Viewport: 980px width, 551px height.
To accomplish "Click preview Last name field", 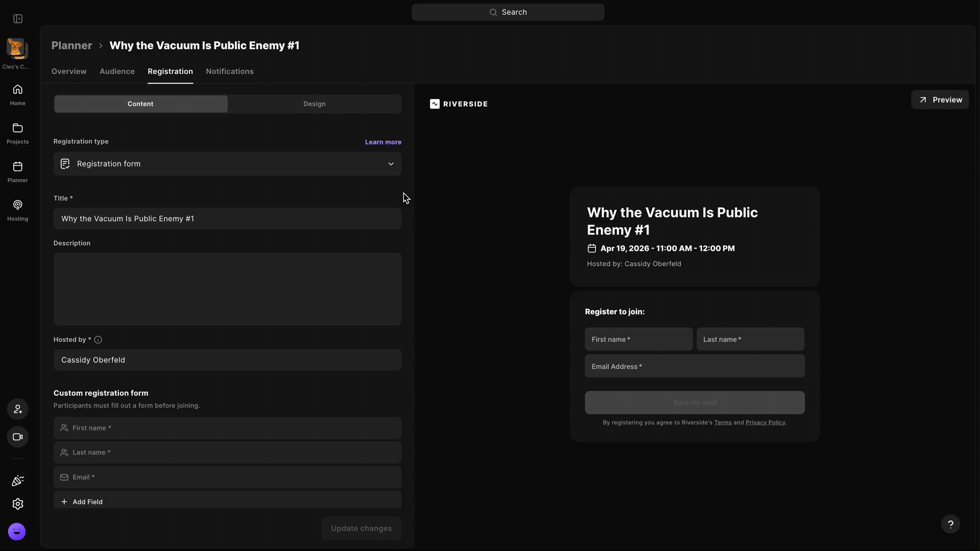I will click(750, 339).
